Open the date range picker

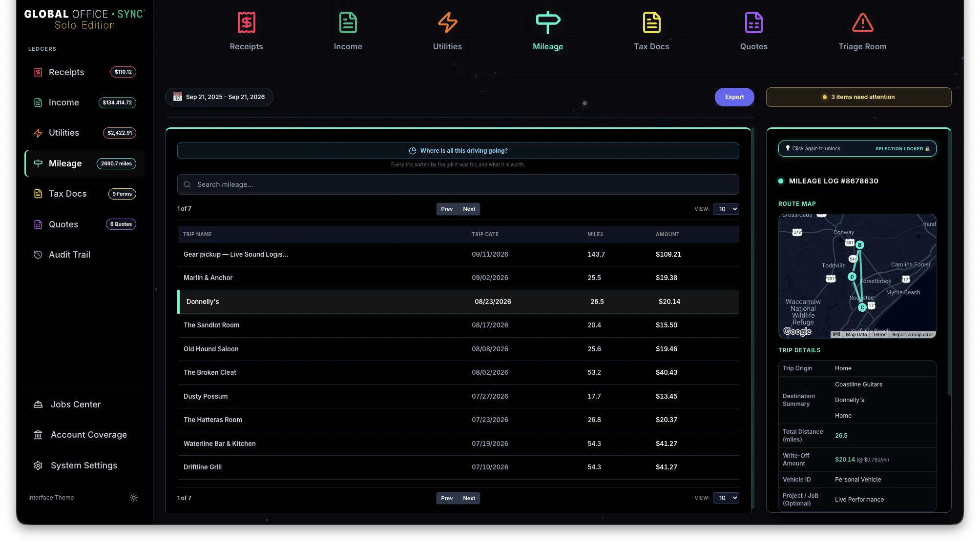click(x=219, y=97)
